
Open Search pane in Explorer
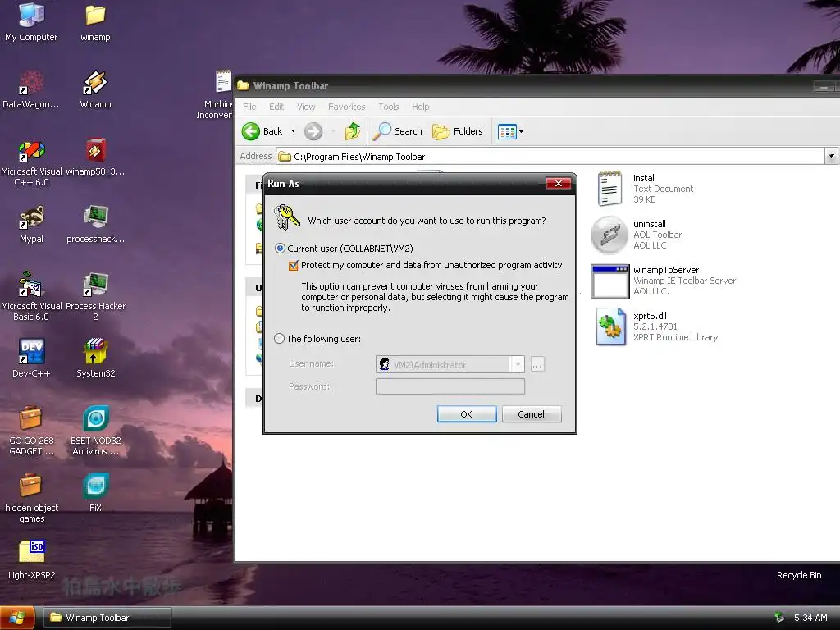(398, 131)
